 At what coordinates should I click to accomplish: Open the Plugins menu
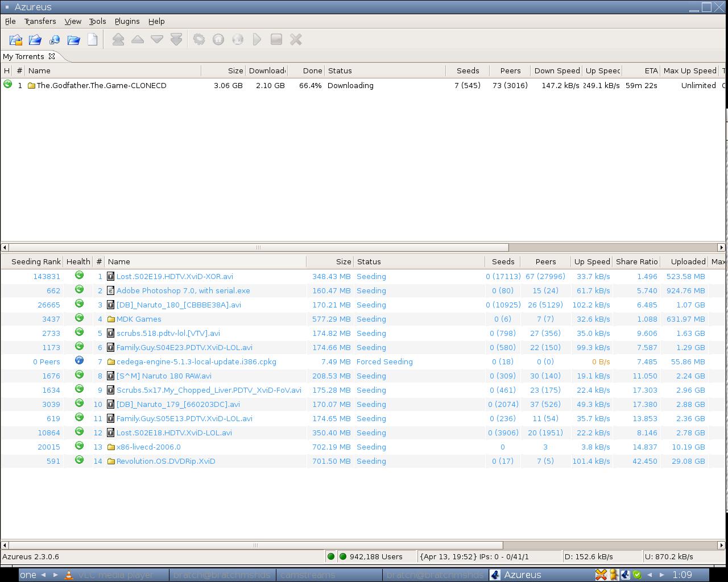point(127,21)
